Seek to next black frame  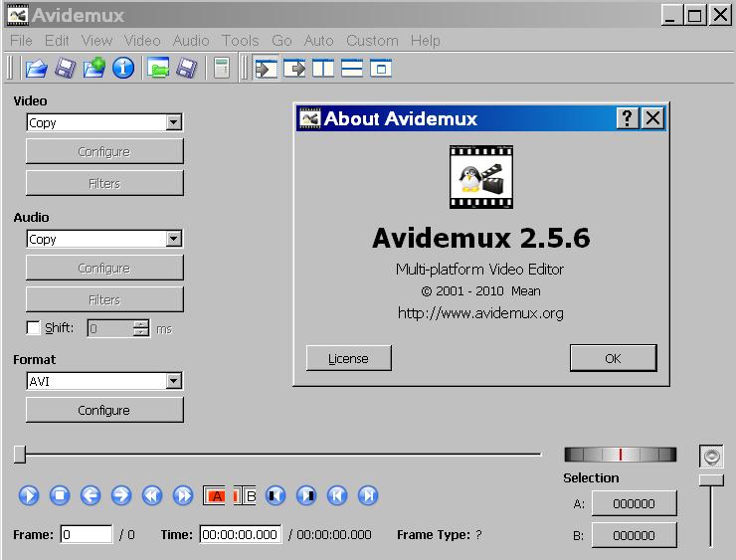(x=306, y=495)
